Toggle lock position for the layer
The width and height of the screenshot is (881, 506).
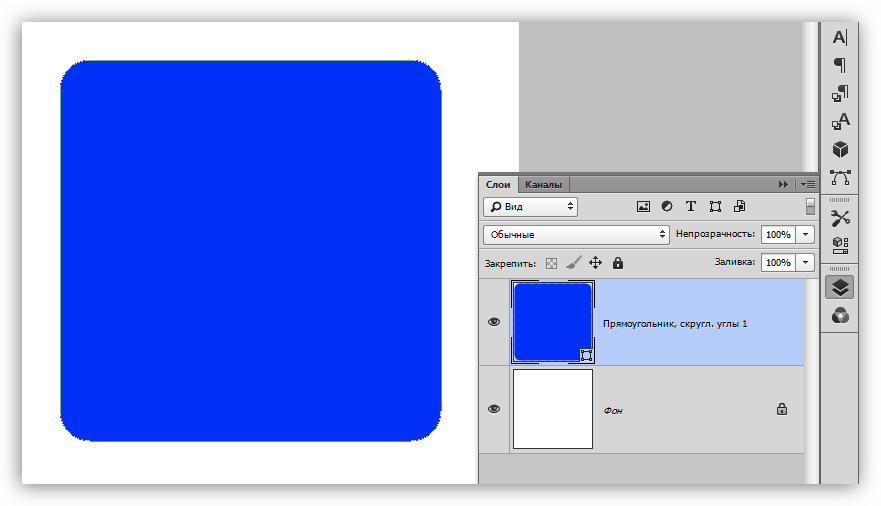click(x=595, y=263)
